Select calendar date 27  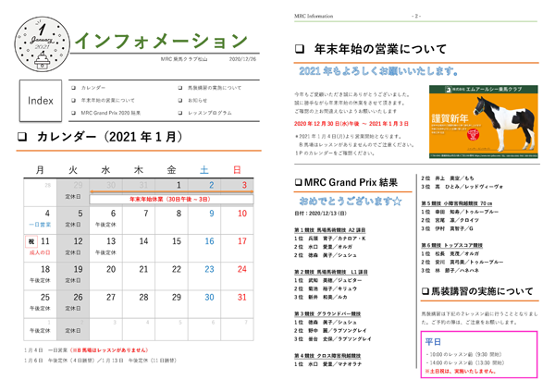(111, 297)
